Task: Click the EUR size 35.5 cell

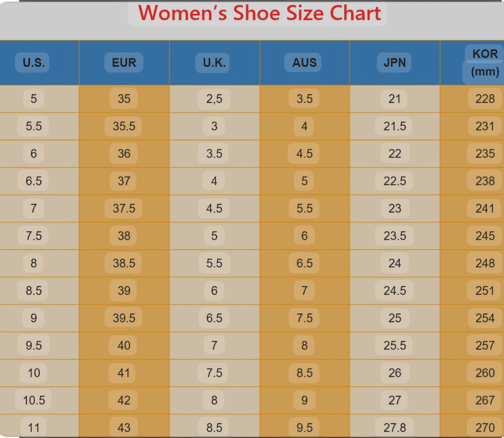Action: click(124, 126)
